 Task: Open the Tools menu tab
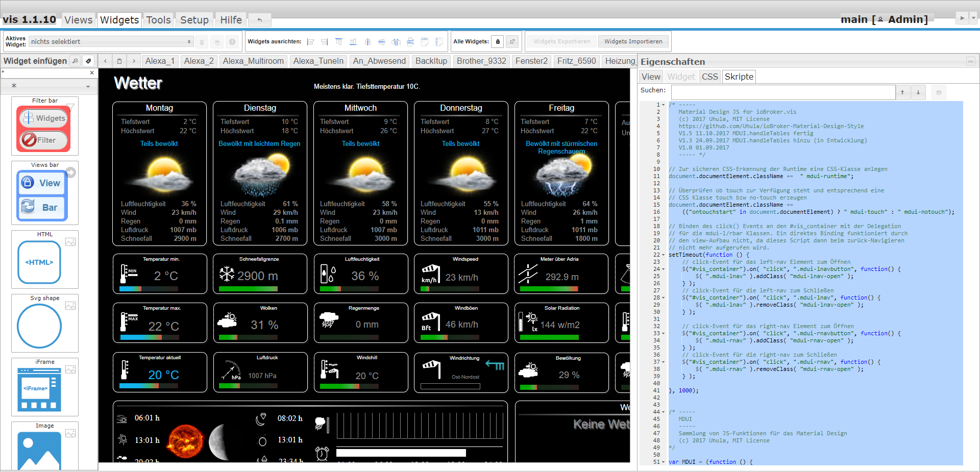click(158, 20)
